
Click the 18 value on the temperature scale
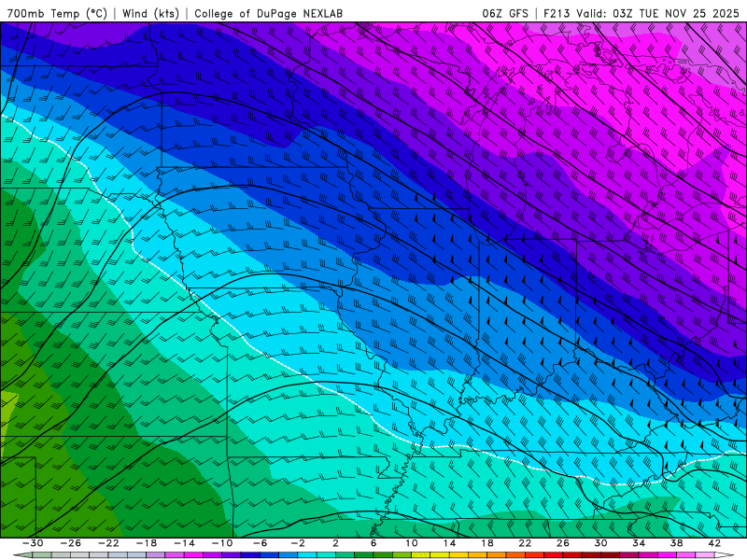[487, 543]
